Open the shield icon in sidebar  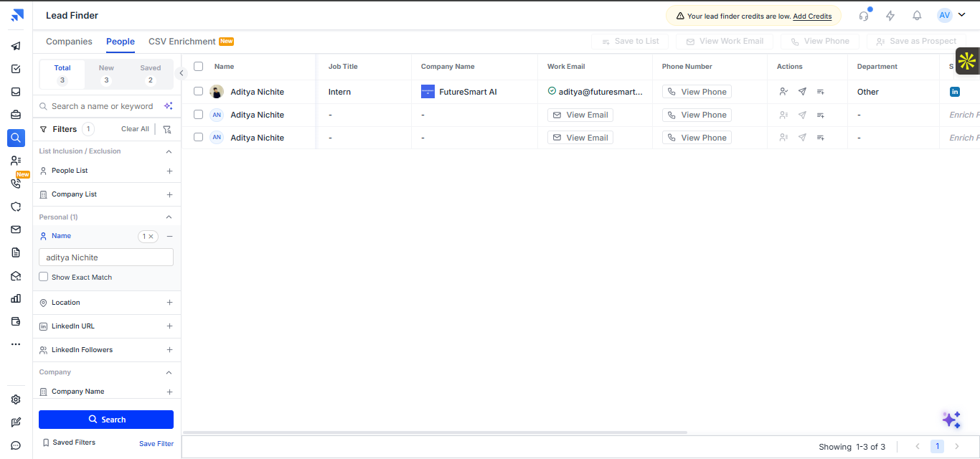tap(16, 207)
